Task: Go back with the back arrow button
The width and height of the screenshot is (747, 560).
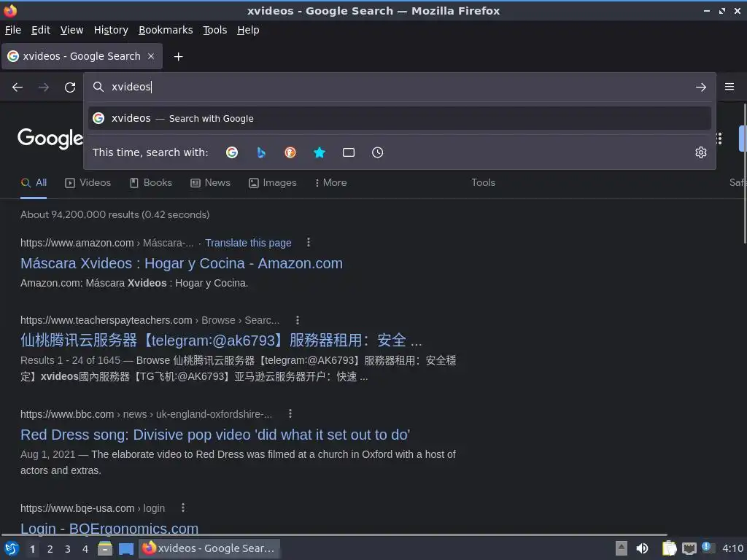Action: pyautogui.click(x=18, y=87)
